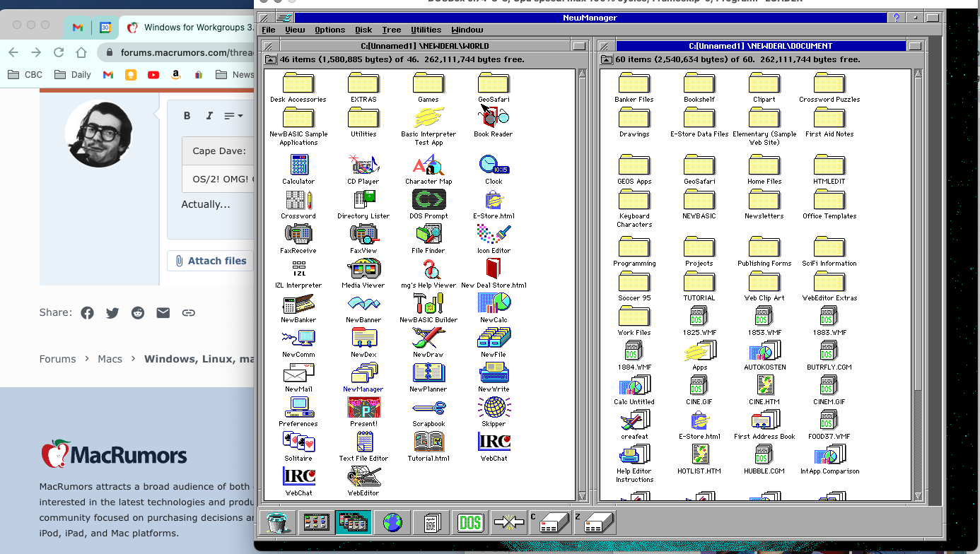Launch the Crossword app
The image size is (980, 554).
coord(298,205)
